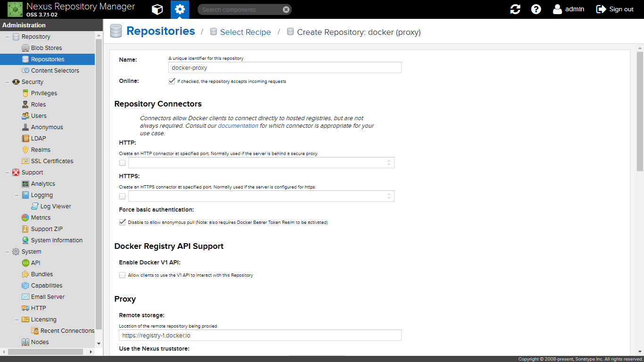This screenshot has height=362, width=644.
Task: Click the Privileges medal icon
Action: coord(25,93)
